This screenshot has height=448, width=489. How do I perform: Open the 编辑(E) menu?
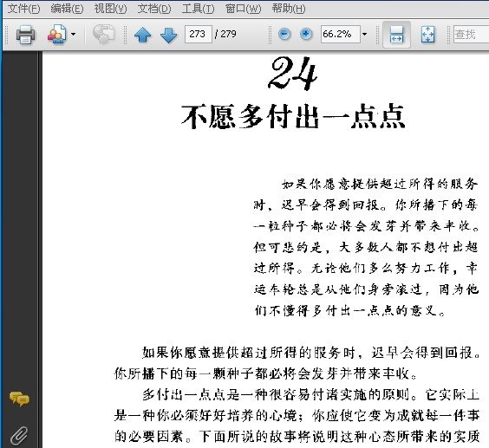tap(67, 9)
